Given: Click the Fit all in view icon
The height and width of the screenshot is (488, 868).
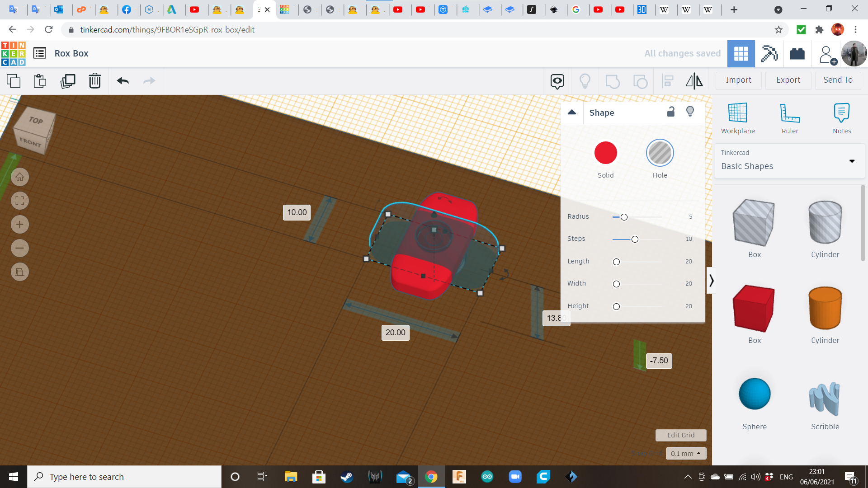Looking at the screenshot, I should [20, 201].
